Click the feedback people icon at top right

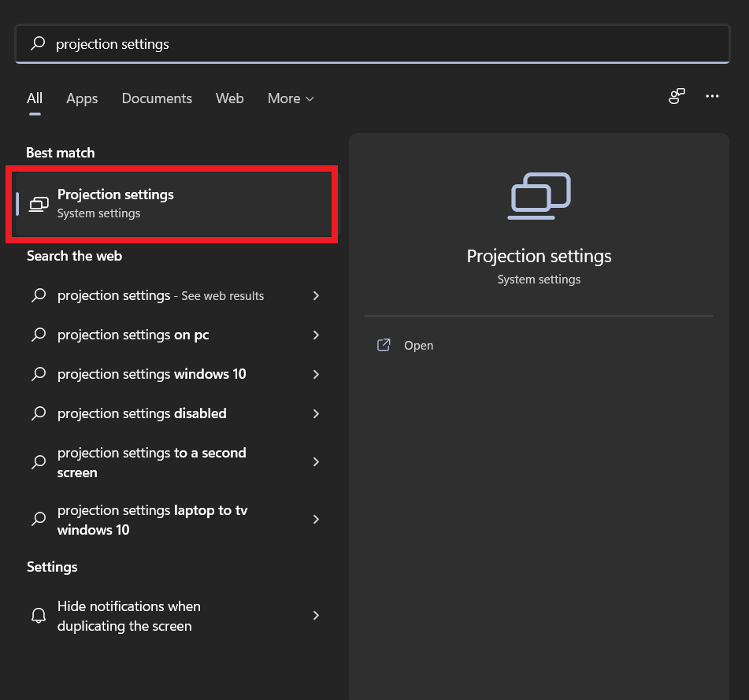tap(677, 97)
